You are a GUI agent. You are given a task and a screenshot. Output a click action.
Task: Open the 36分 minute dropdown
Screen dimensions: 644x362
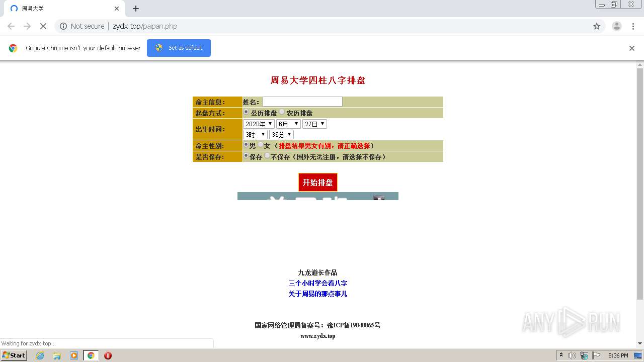click(281, 134)
